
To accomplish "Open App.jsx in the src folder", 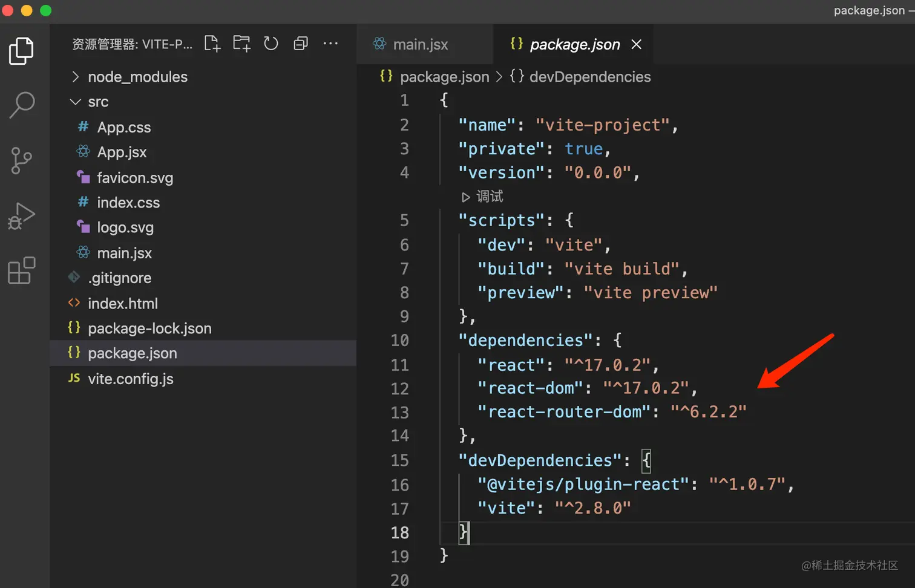I will pos(122,152).
